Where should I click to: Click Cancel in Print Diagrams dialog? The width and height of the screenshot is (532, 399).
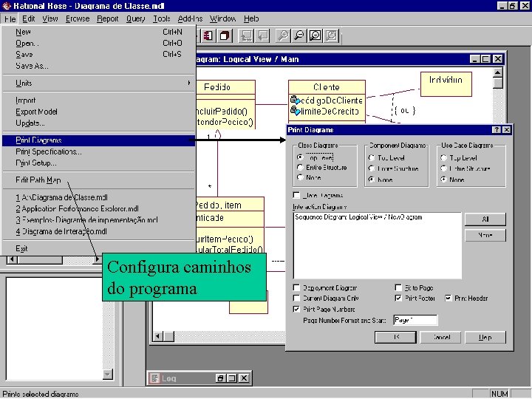tap(440, 337)
